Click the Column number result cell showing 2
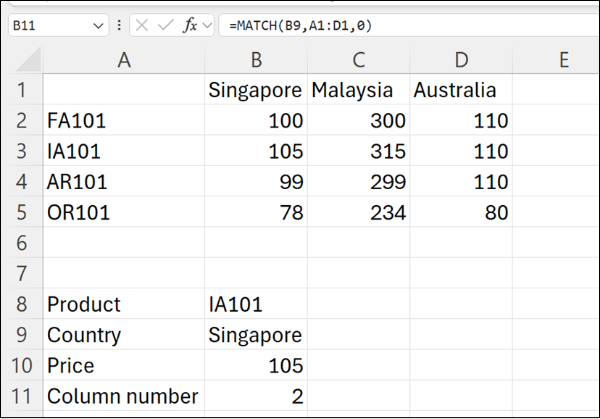Screen dimensions: 600x419 click(256, 396)
